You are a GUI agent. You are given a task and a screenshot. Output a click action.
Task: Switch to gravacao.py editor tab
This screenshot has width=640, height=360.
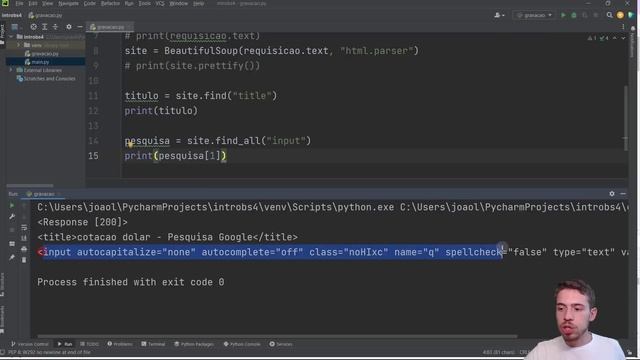tap(108, 27)
